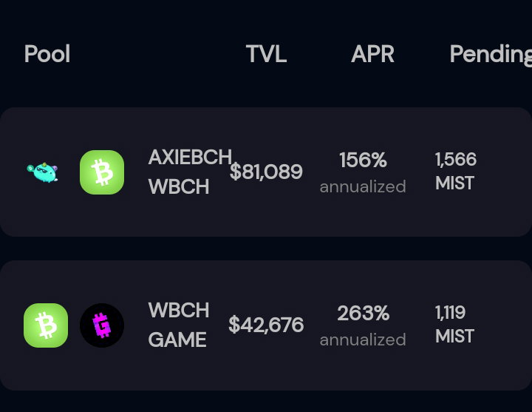The width and height of the screenshot is (532, 412).
Task: Click 'annualized' label under 156%
Action: pyautogui.click(x=363, y=187)
